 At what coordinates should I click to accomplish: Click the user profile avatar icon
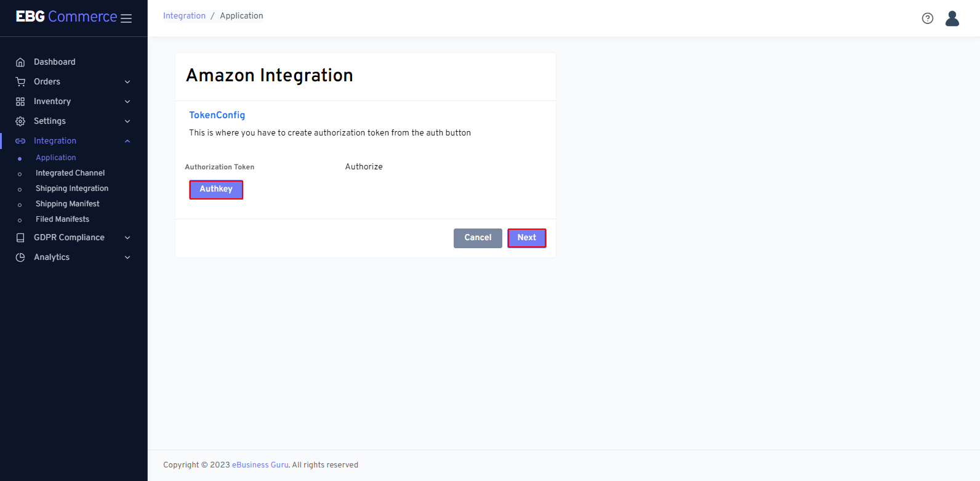tap(952, 18)
